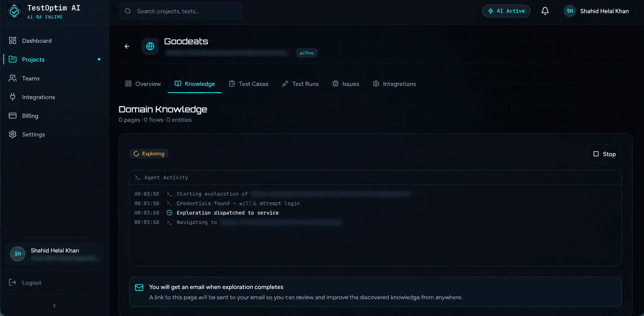Image resolution: width=644 pixels, height=316 pixels.
Task: Stop the running exploration
Action: (x=604, y=154)
